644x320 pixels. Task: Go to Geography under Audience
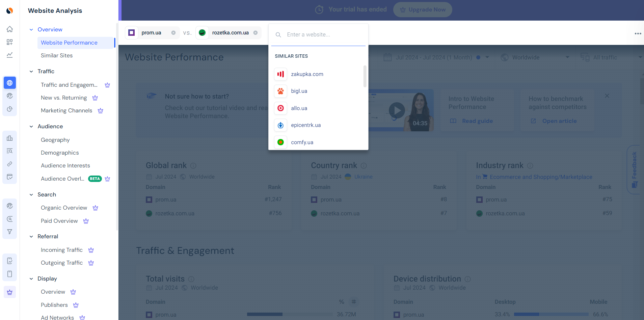pyautogui.click(x=55, y=140)
